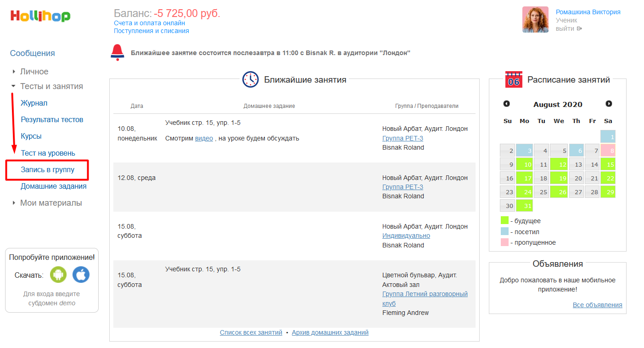Click the blue посетил legend swatch

tap(504, 231)
